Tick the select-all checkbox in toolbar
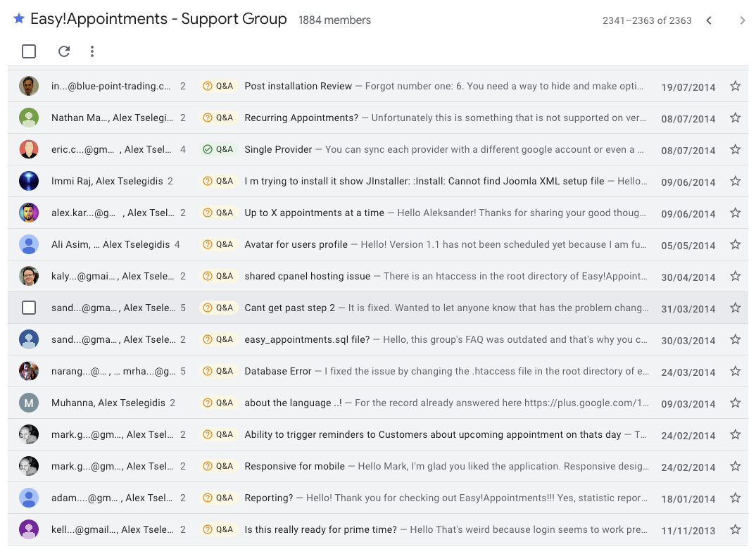The image size is (756, 554). [29, 51]
